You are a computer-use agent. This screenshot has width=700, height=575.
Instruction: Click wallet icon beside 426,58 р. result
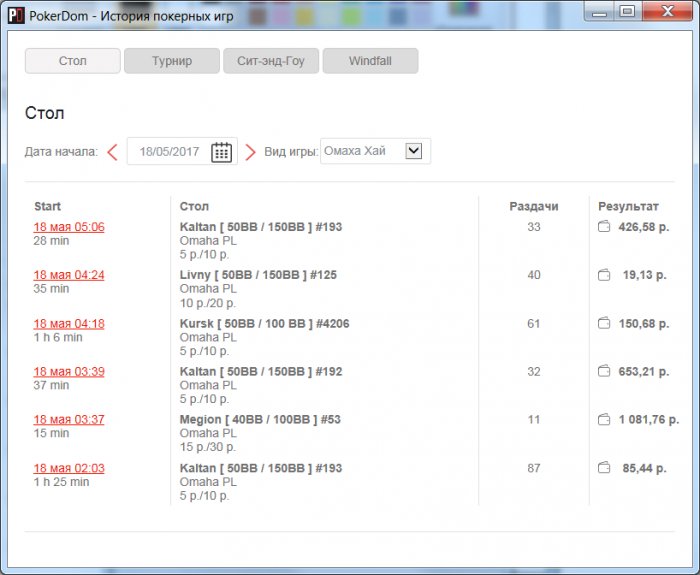click(x=604, y=227)
